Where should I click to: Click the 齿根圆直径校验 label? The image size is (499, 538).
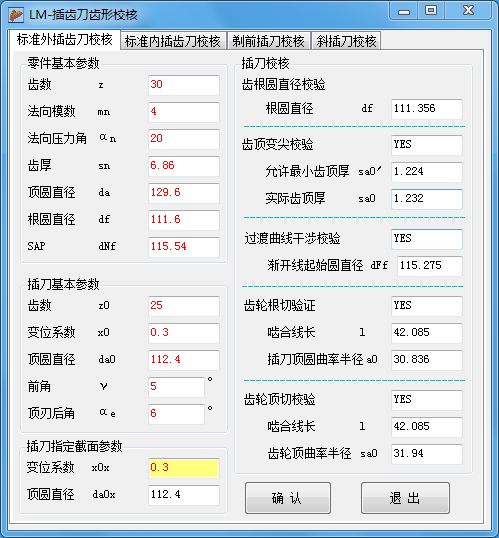click(283, 84)
